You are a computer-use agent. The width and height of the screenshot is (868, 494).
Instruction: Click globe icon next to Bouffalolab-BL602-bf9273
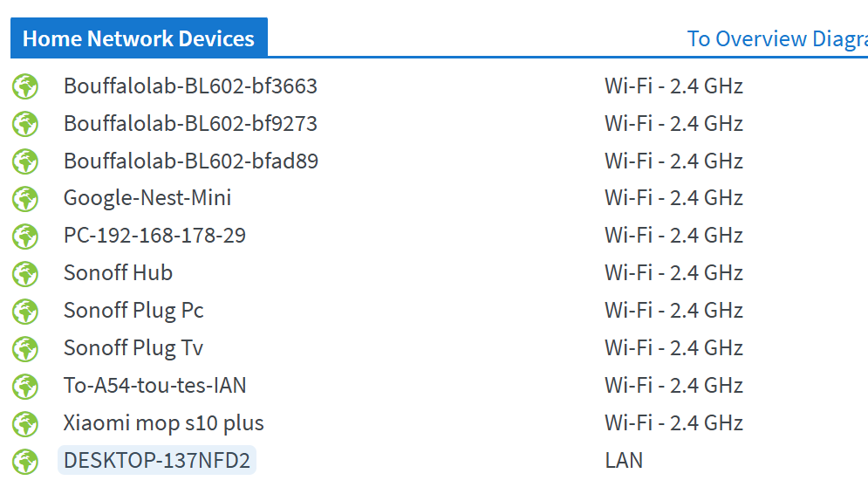coord(25,124)
